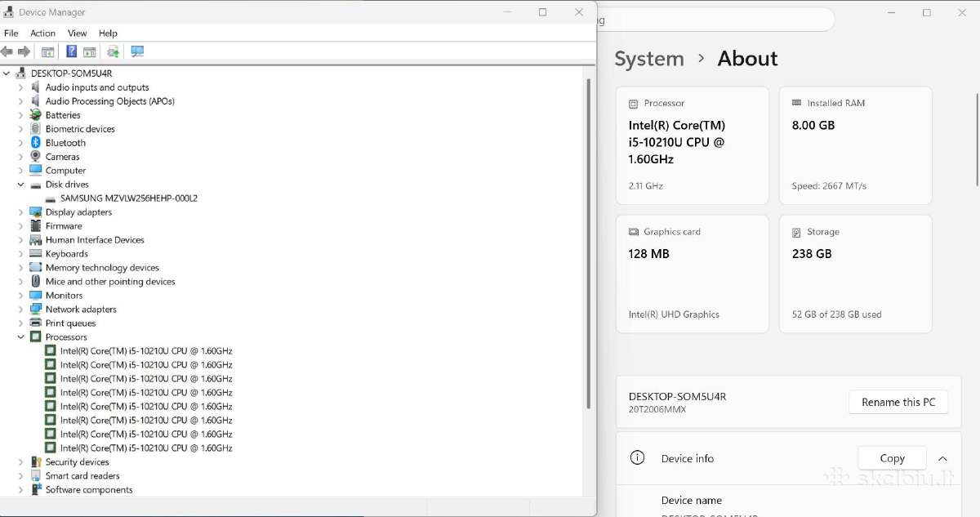Image resolution: width=980 pixels, height=517 pixels.
Task: Select the Keyboards category icon
Action: [x=36, y=254]
